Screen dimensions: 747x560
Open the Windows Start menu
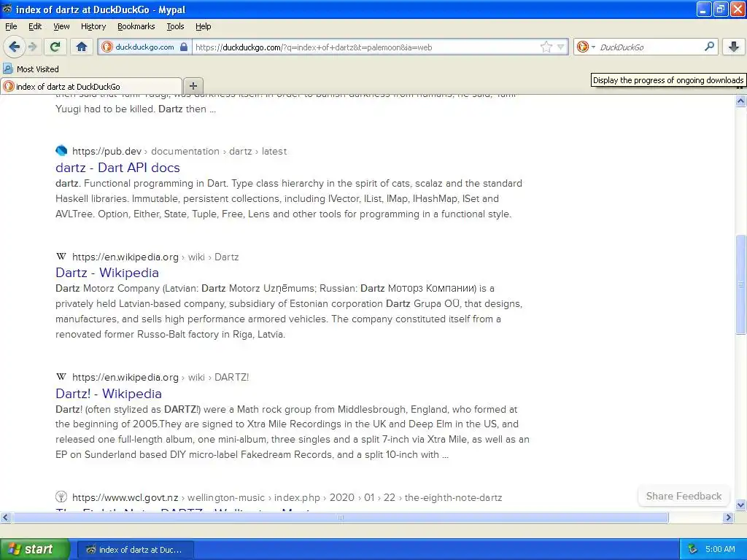[x=34, y=549]
